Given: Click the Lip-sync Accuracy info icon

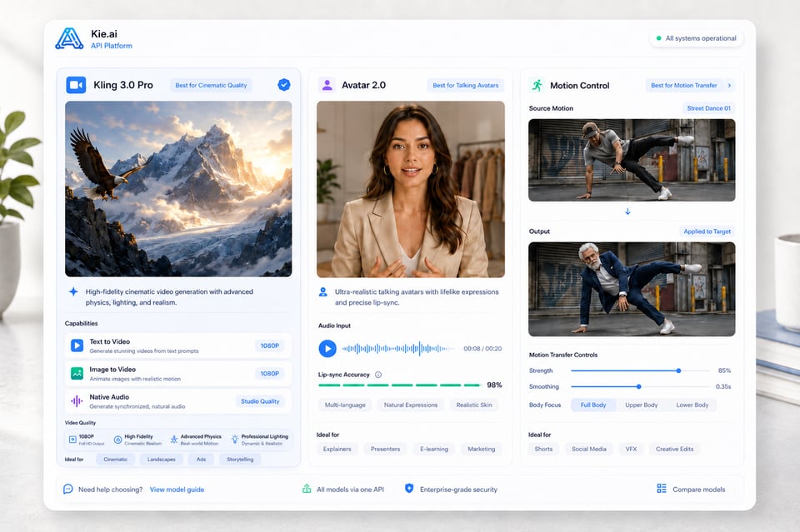Looking at the screenshot, I should click(378, 375).
